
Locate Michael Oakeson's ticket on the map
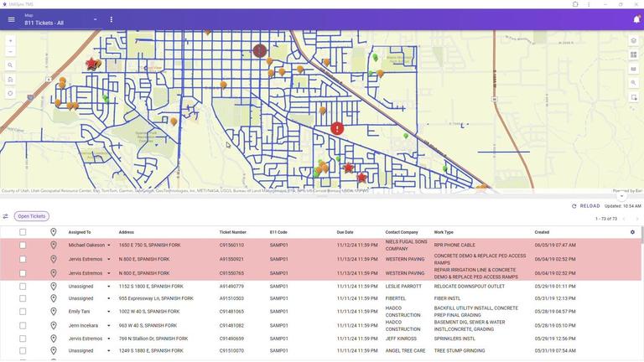[x=53, y=246]
